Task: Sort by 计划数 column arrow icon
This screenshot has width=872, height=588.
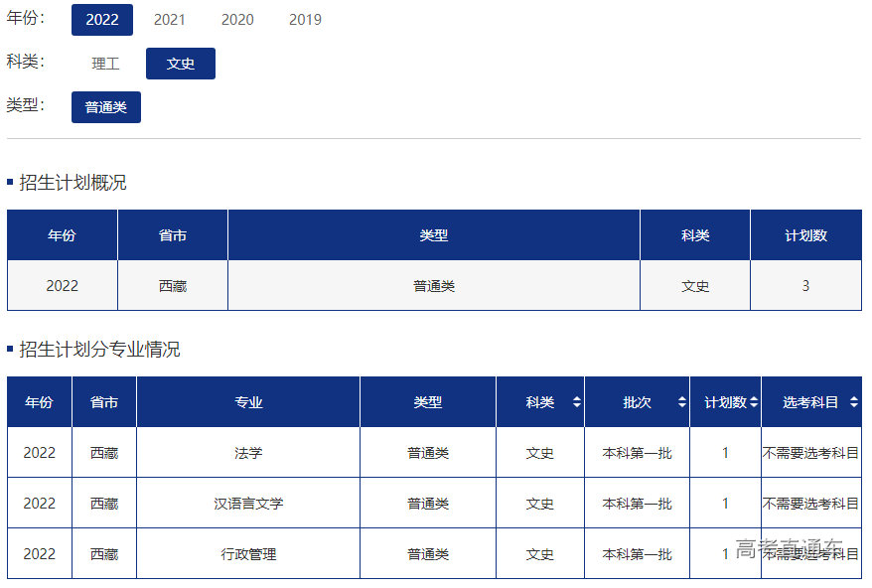Action: pyautogui.click(x=754, y=402)
